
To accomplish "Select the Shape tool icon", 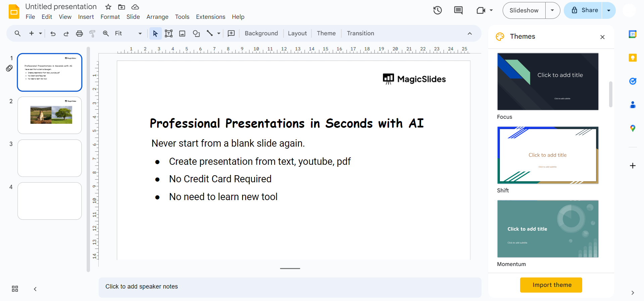I will [196, 33].
